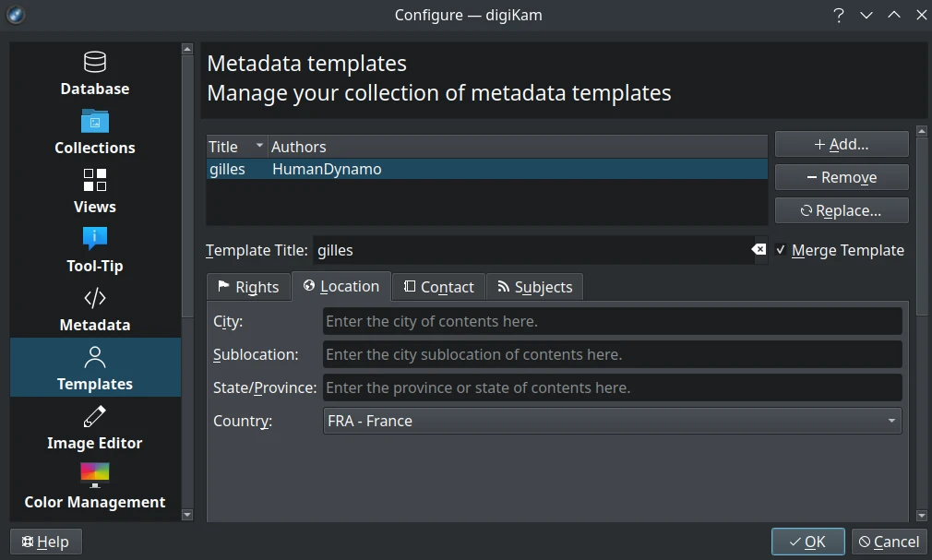This screenshot has width=932, height=560.
Task: Toggle the Merge Template checkbox
Action: (781, 250)
